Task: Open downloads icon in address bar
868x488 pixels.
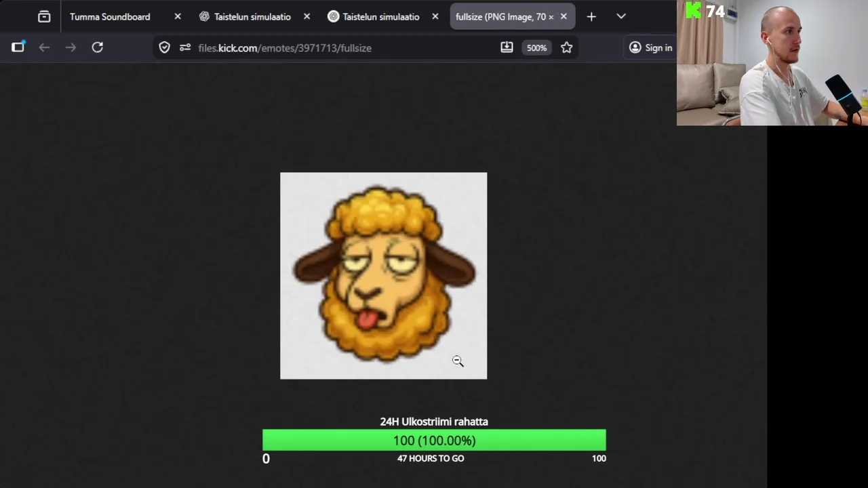Action: 507,47
